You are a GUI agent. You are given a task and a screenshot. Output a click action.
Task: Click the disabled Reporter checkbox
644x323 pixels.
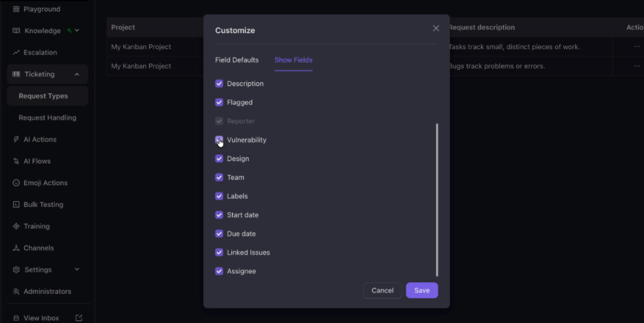219,121
